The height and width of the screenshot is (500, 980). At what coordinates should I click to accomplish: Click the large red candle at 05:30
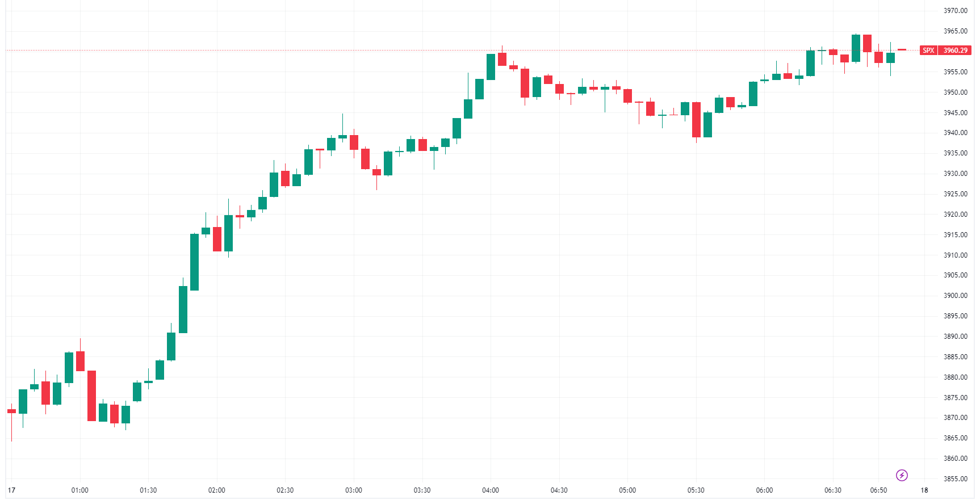pyautogui.click(x=696, y=120)
